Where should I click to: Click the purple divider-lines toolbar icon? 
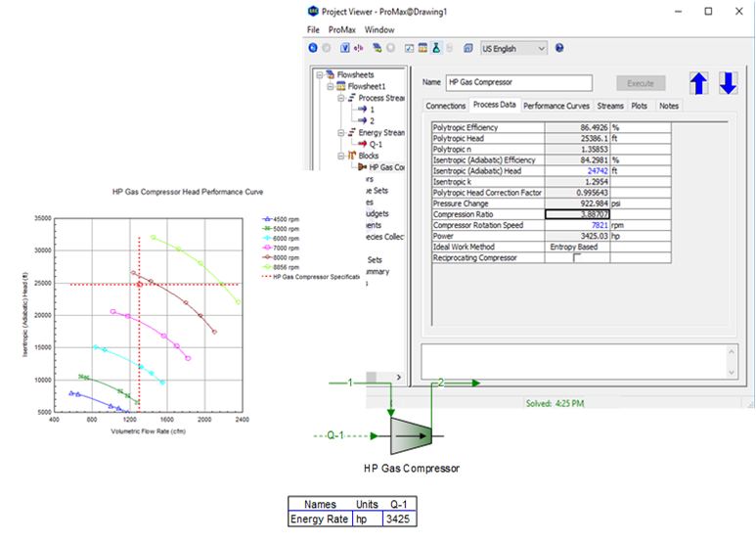coord(358,48)
